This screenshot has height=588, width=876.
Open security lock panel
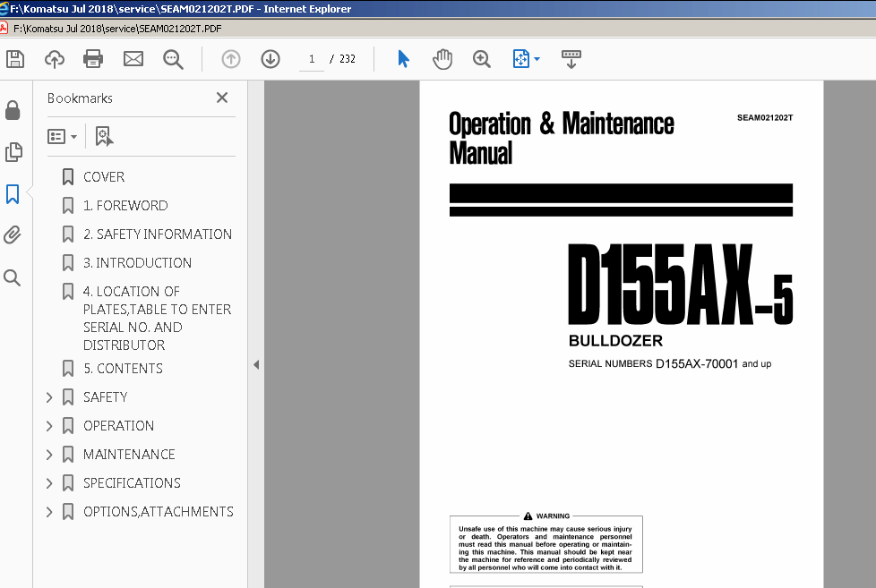13,110
